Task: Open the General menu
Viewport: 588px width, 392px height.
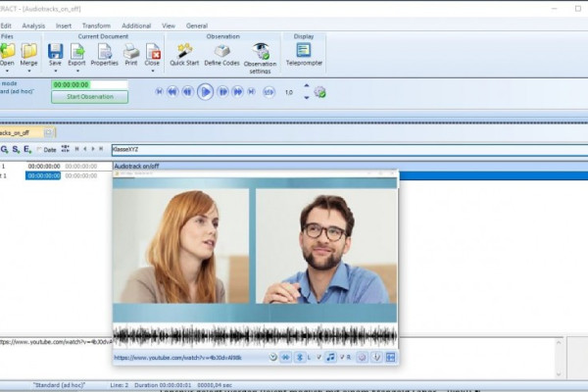Action: [197, 25]
